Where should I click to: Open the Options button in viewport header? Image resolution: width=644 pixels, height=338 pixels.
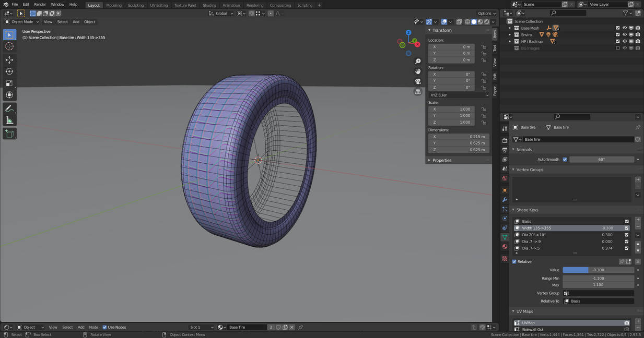486,13
